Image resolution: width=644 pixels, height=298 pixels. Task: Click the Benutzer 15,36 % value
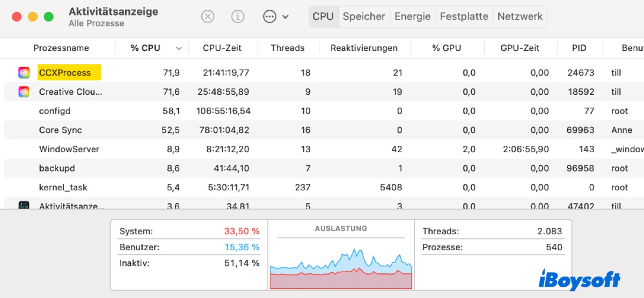tap(241, 247)
